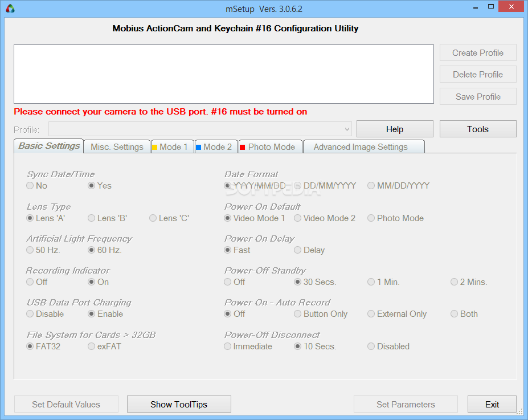This screenshot has width=528, height=420.
Task: Open the Misc. Settings tab
Action: coord(117,147)
